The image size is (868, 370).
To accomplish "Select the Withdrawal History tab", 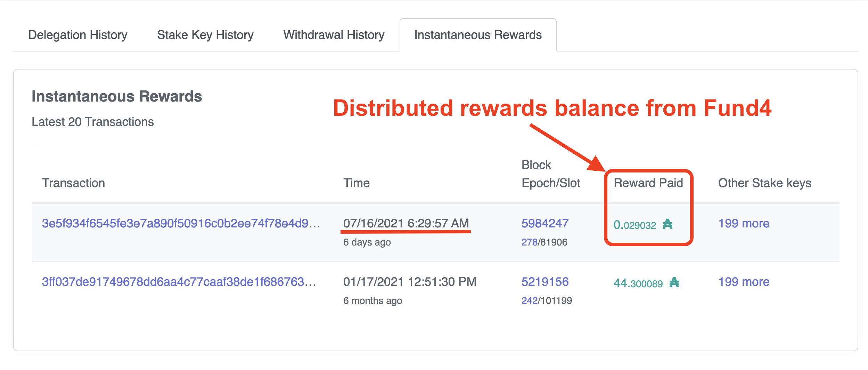I will (x=334, y=35).
